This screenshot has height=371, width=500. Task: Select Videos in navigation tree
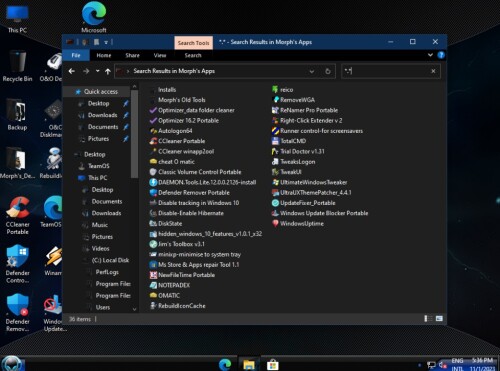(96, 248)
